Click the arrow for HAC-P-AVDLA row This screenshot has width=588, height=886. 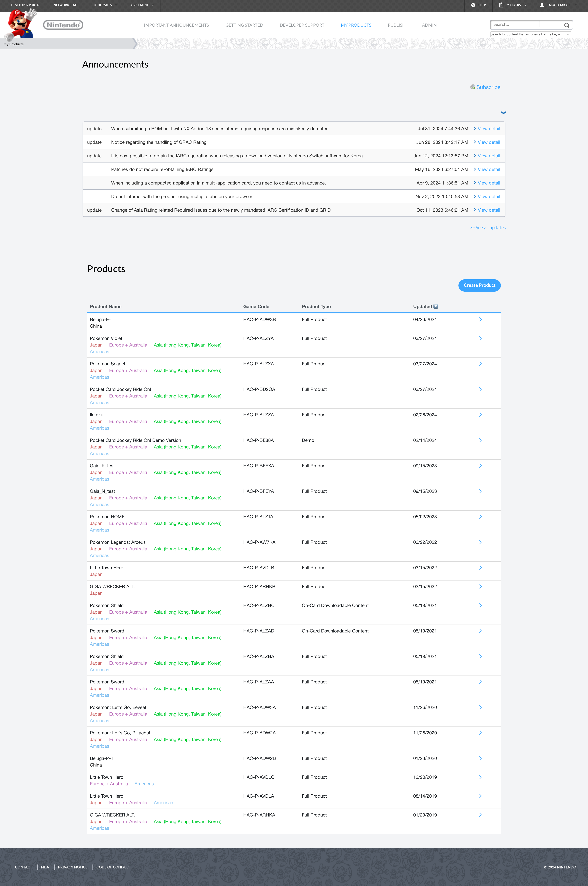480,796
